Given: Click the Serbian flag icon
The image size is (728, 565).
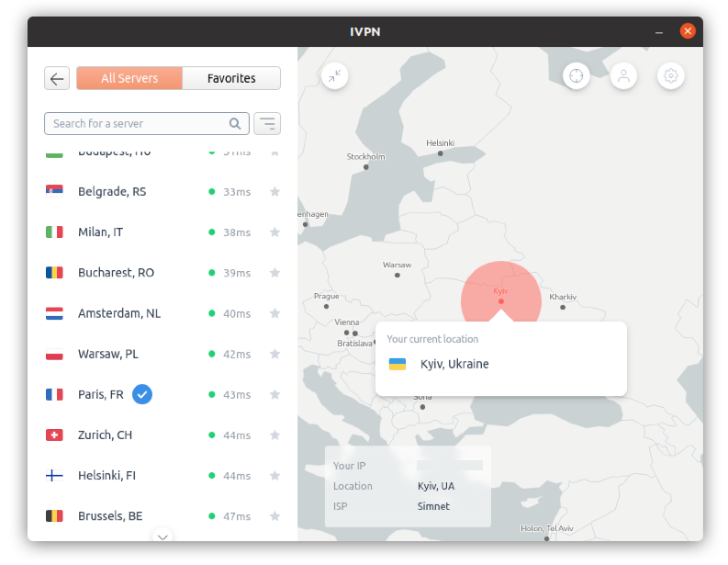Looking at the screenshot, I should pyautogui.click(x=54, y=191).
